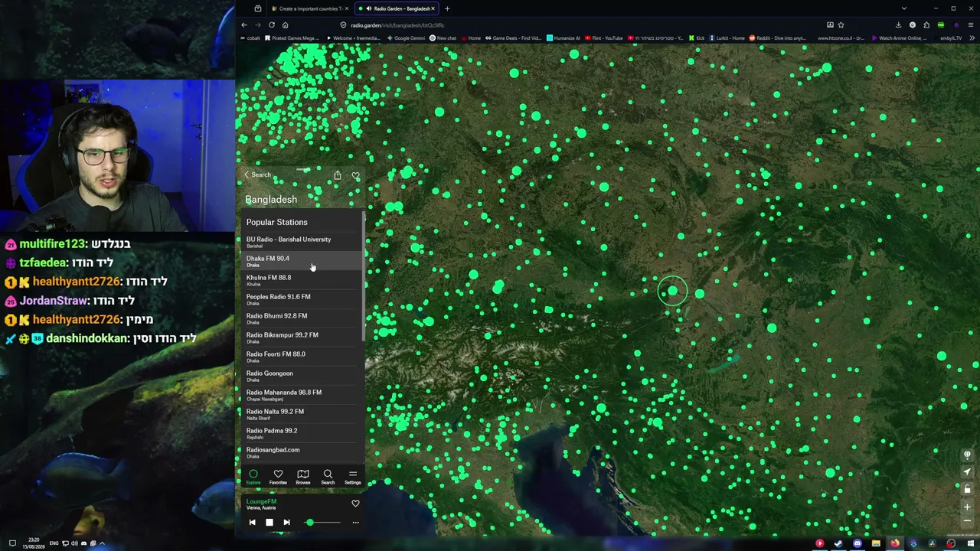Go back in browser history
This screenshot has width=980, height=551.
click(x=244, y=24)
